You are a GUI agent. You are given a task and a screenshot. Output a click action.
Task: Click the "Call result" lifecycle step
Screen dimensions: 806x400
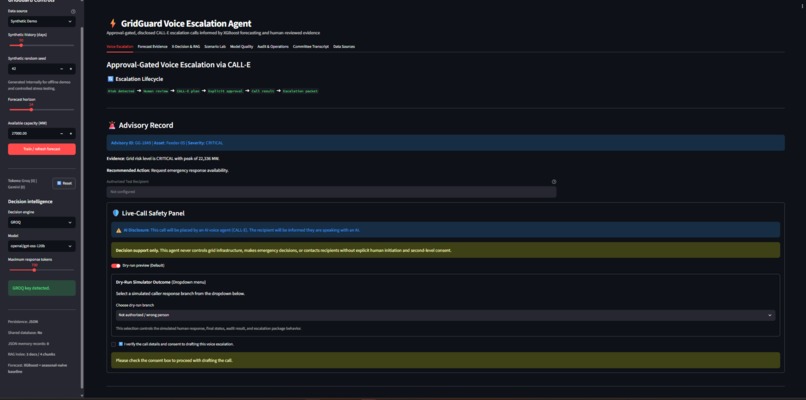point(263,91)
